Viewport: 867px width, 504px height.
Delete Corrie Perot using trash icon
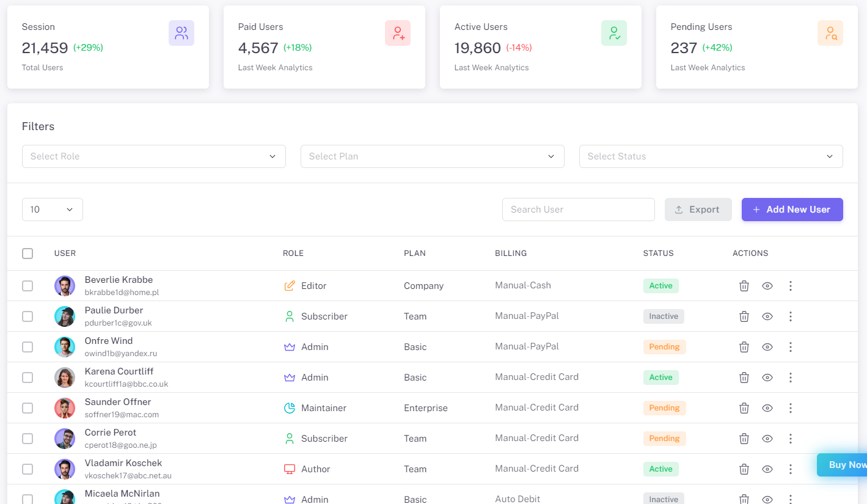[744, 439]
